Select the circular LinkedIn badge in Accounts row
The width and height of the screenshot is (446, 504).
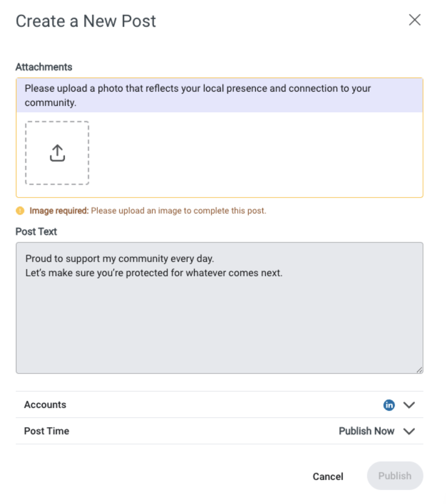389,405
